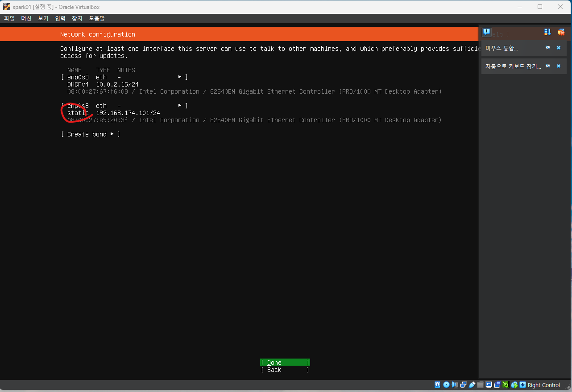Click the 자동으로 키보드 잡기 notification text
The height and width of the screenshot is (392, 572).
tap(514, 66)
